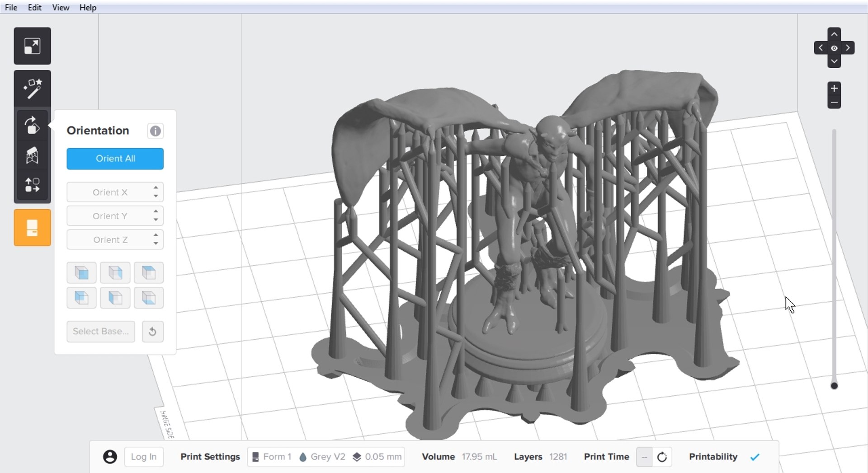Open the Edit menu
This screenshot has height=473, width=868.
(x=34, y=7)
